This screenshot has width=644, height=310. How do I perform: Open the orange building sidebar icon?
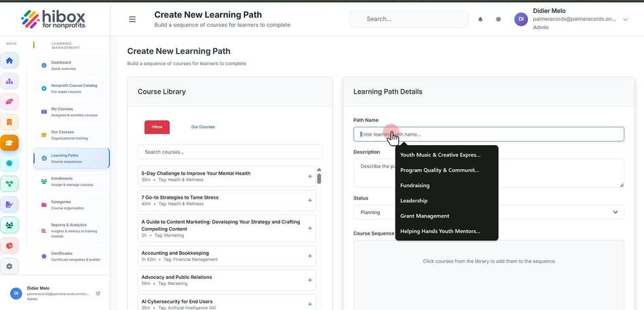click(10, 122)
